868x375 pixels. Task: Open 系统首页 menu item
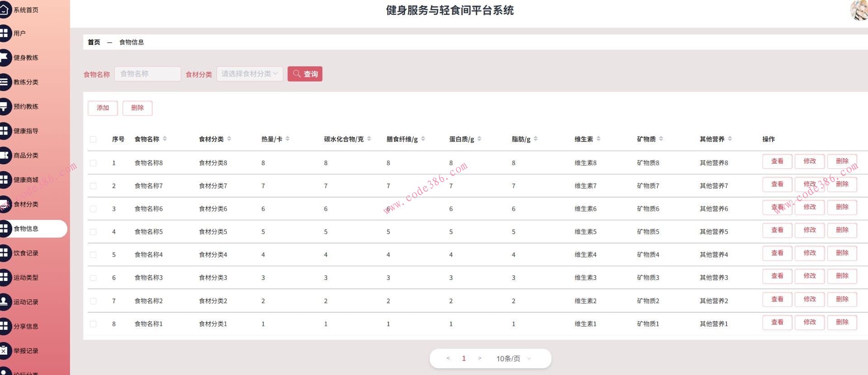(x=26, y=9)
